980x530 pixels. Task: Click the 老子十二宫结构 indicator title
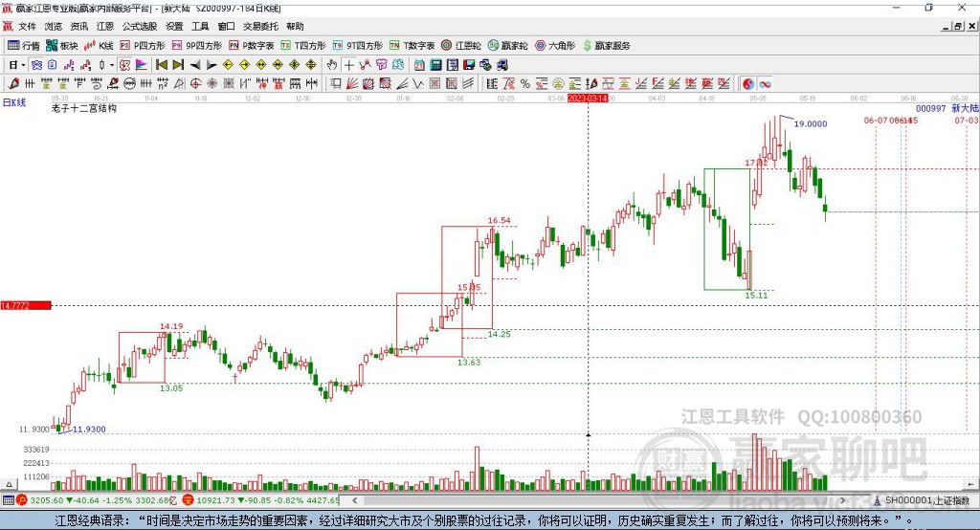(x=84, y=108)
